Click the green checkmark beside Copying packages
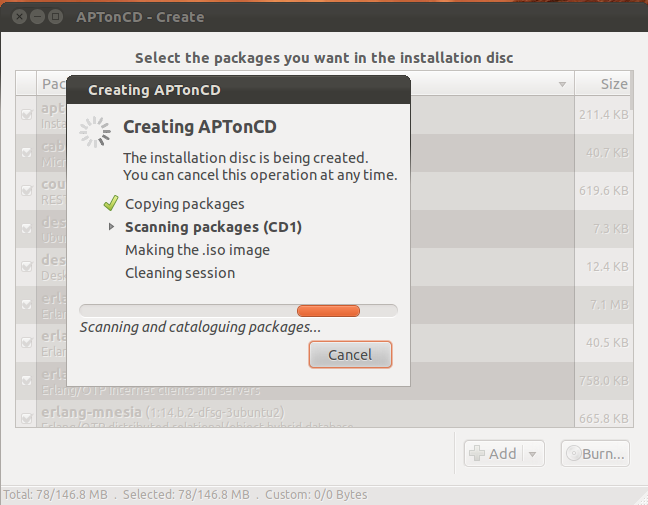648x505 pixels. [x=111, y=203]
